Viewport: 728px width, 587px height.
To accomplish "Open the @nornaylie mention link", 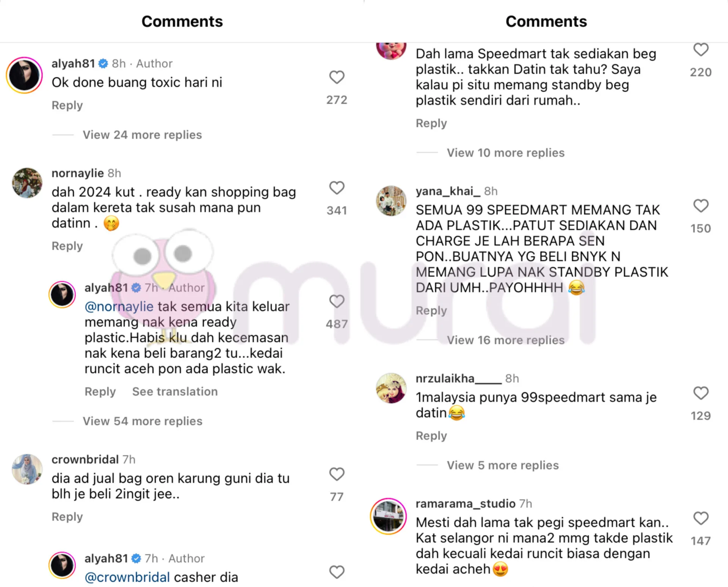I will pyautogui.click(x=119, y=306).
